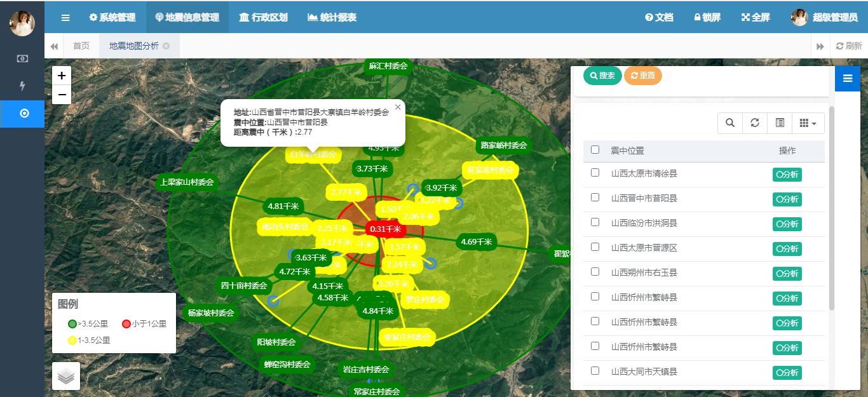
Task: Click 分析 for 山西大同市天镇县
Action: coord(787,373)
